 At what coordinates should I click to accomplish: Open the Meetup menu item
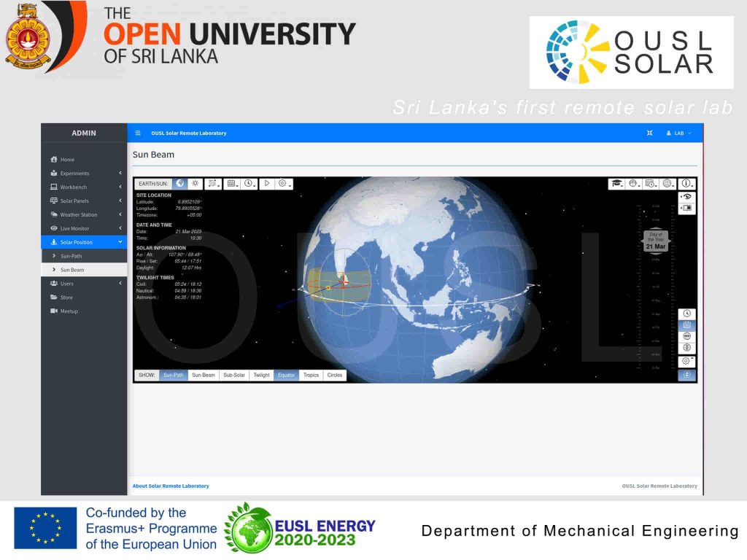pos(84,311)
